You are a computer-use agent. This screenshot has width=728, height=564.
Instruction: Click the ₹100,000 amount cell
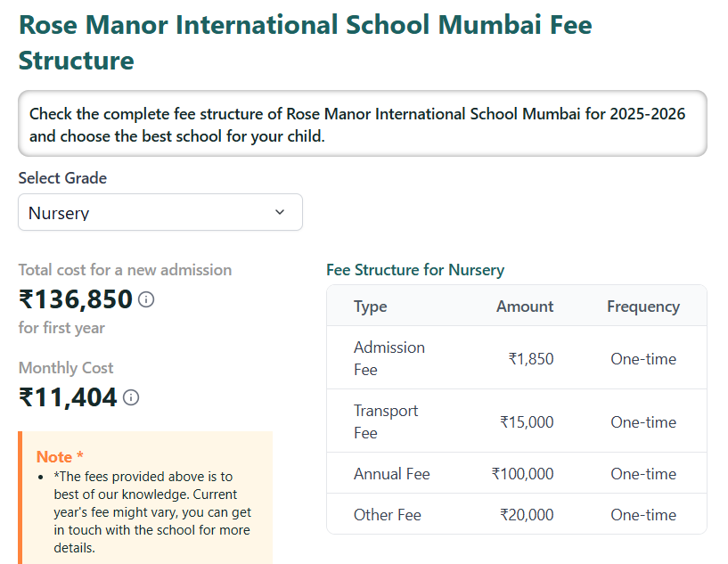523,473
